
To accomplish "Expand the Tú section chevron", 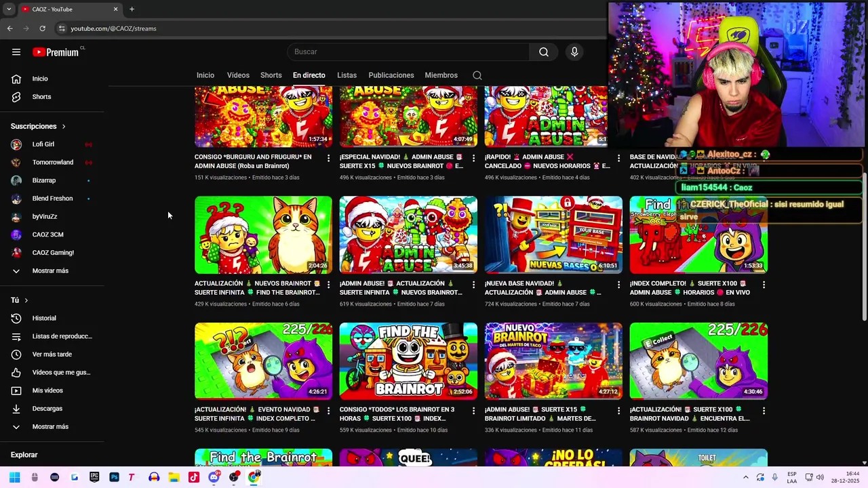I will pyautogui.click(x=26, y=300).
